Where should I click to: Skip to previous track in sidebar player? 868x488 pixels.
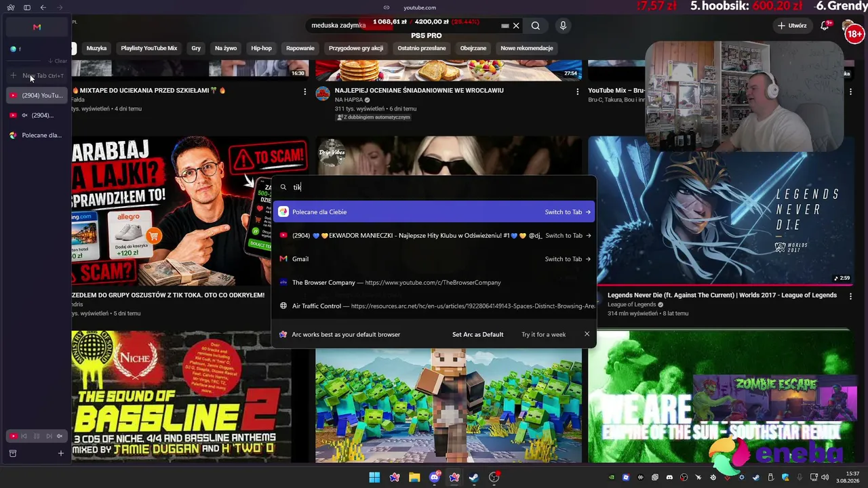pos(24,436)
